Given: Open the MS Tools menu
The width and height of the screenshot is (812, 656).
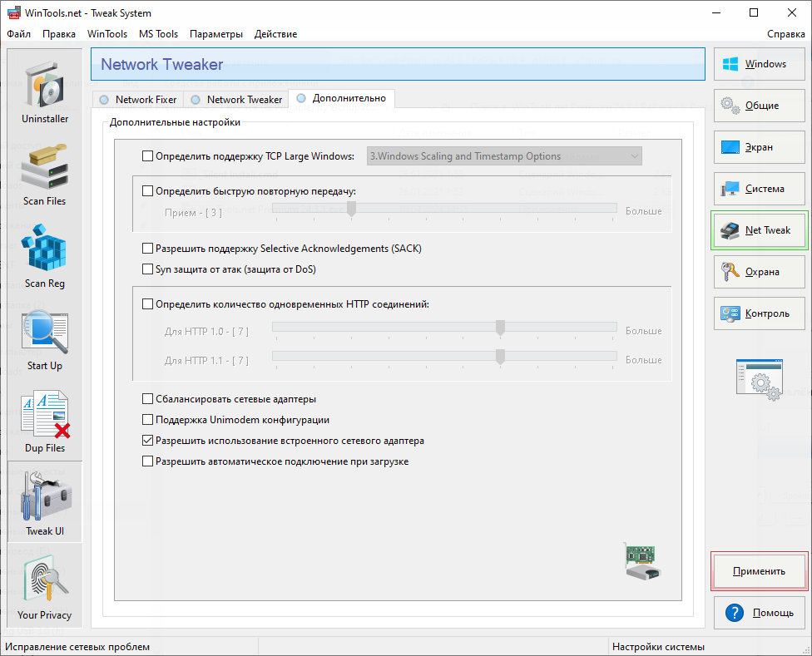Looking at the screenshot, I should 158,34.
